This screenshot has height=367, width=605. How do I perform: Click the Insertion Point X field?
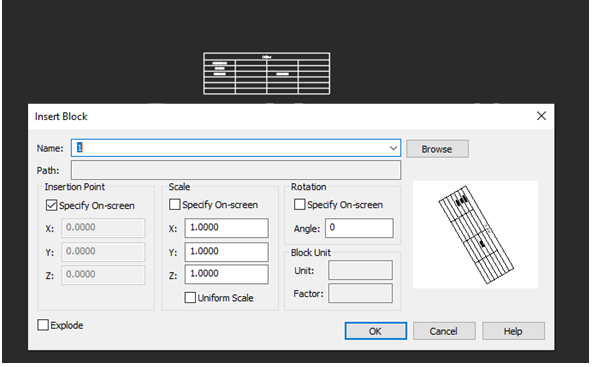103,228
